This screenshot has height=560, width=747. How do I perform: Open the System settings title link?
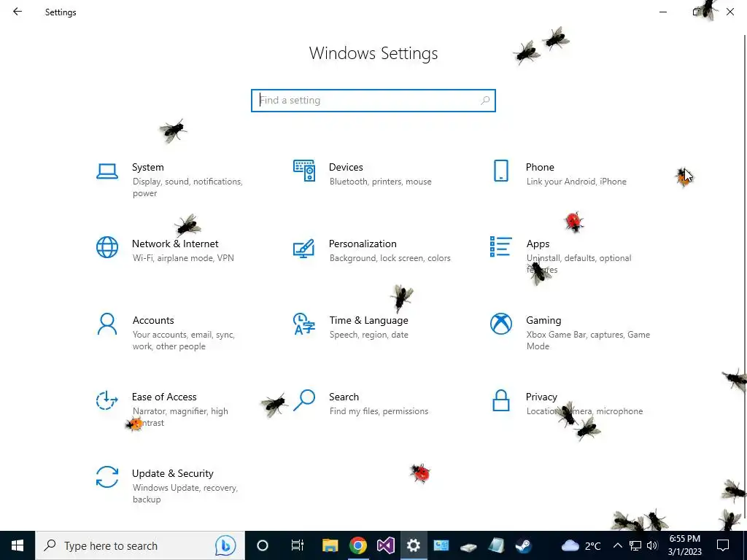(147, 167)
